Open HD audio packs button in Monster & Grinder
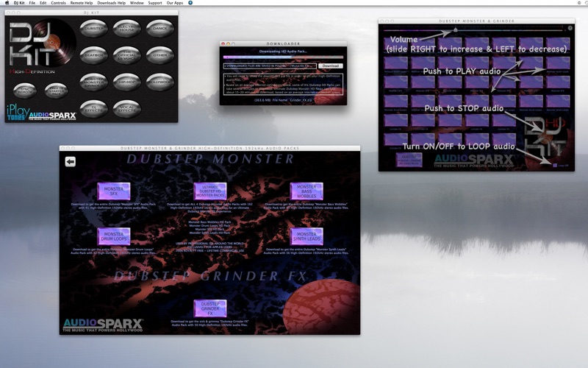 pyautogui.click(x=409, y=160)
